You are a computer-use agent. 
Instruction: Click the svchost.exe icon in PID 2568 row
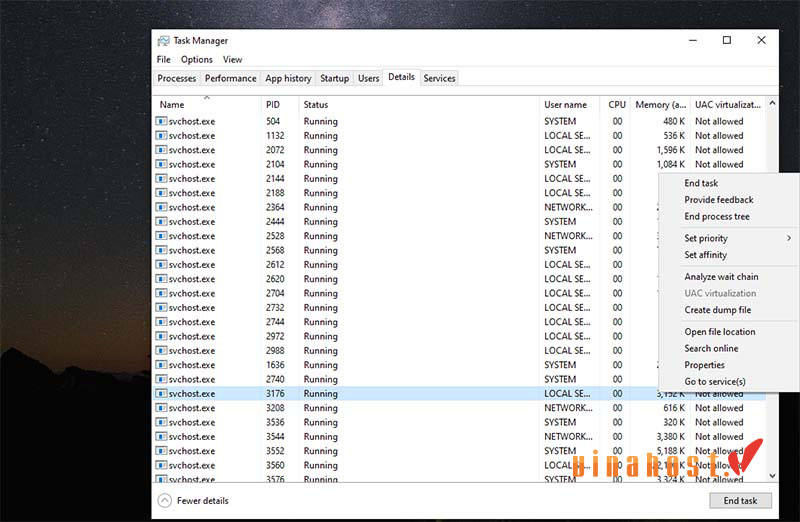tap(161, 250)
